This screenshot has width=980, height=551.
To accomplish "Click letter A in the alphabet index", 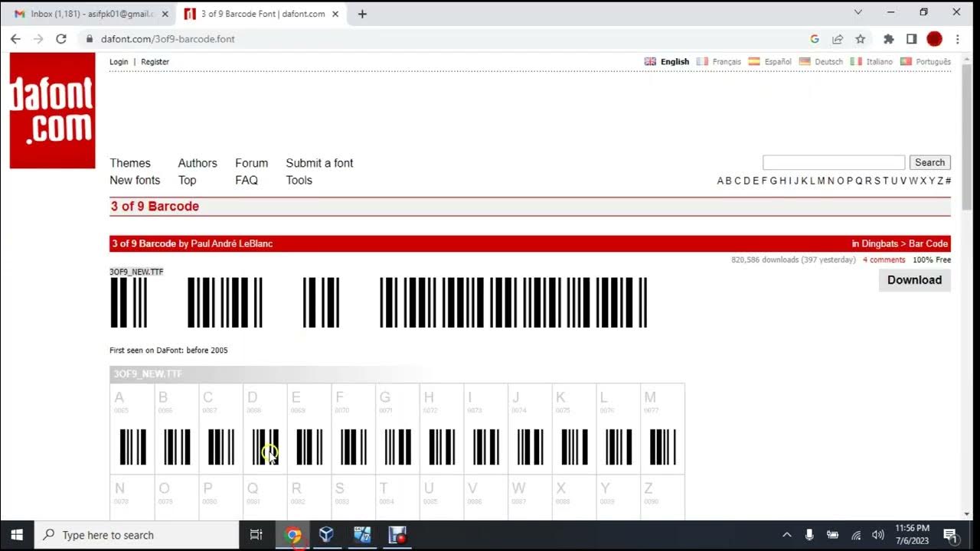I will [x=720, y=181].
